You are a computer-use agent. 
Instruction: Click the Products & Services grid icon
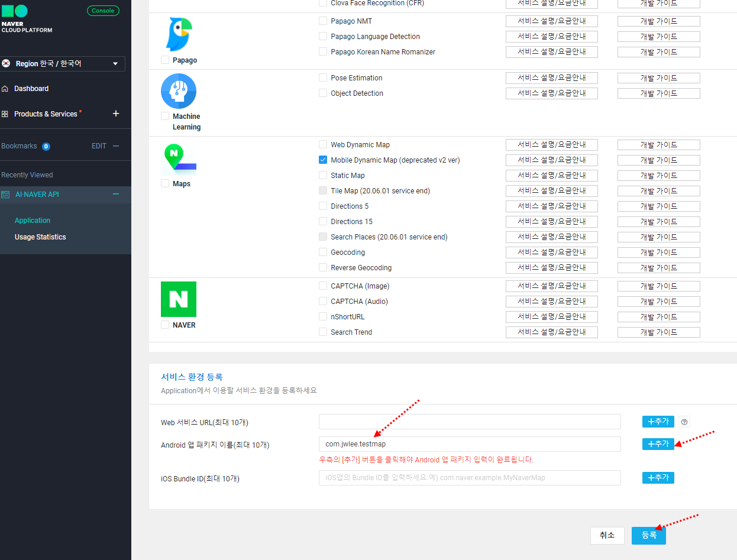(5, 114)
